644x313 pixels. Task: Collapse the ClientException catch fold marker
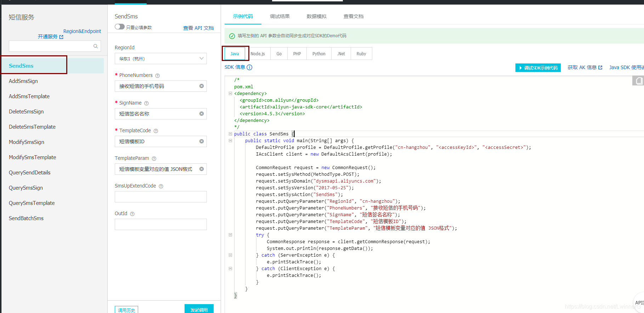[x=230, y=269]
